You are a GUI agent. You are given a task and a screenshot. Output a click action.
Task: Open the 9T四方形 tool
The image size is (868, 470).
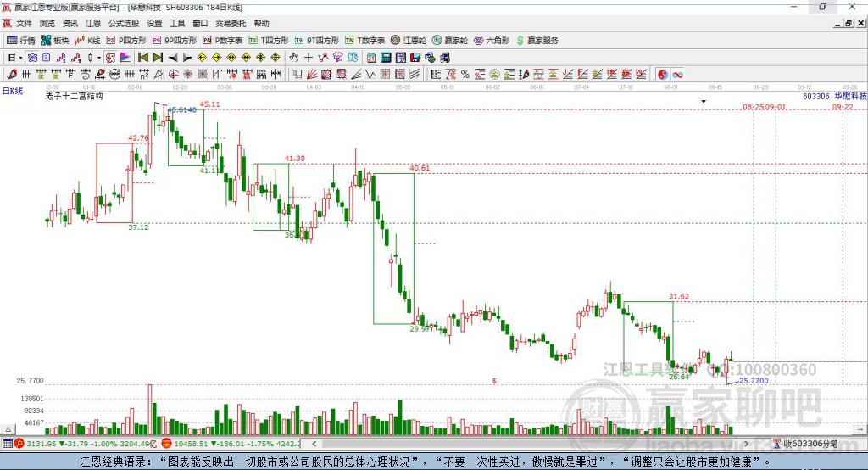pos(317,41)
